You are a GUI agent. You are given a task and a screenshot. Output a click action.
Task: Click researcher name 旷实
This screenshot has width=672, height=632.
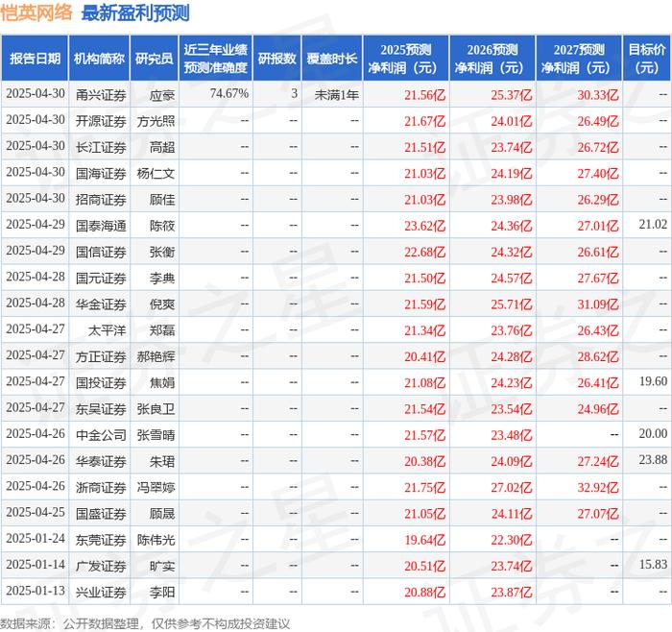coord(162,566)
